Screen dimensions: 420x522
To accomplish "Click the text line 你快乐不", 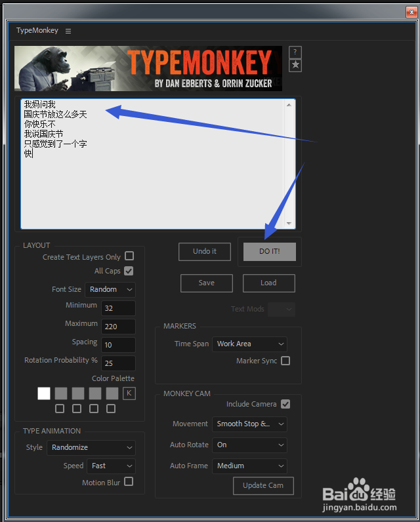I will pos(39,124).
